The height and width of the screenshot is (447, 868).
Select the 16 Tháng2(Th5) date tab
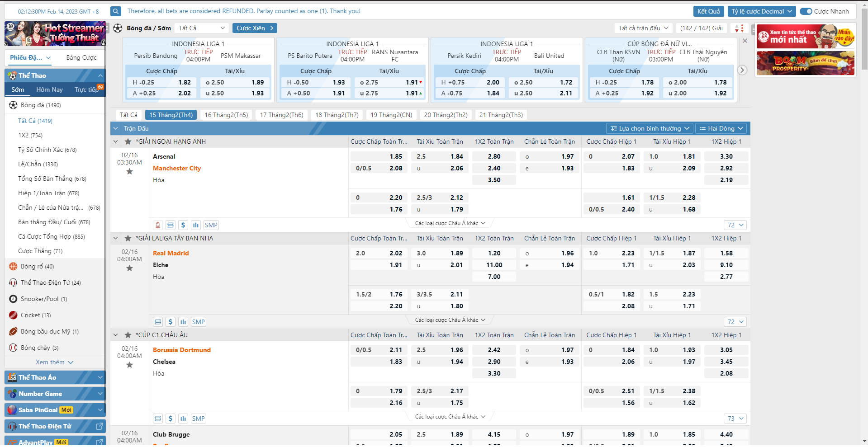[226, 115]
